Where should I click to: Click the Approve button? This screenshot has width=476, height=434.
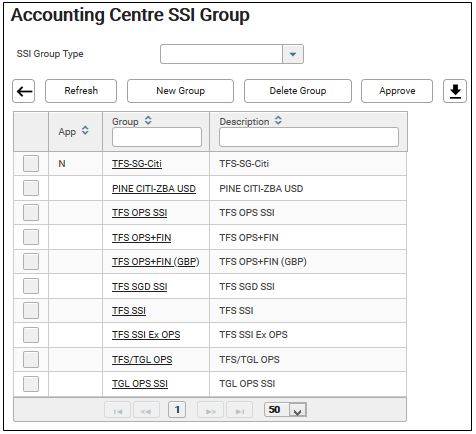click(397, 91)
